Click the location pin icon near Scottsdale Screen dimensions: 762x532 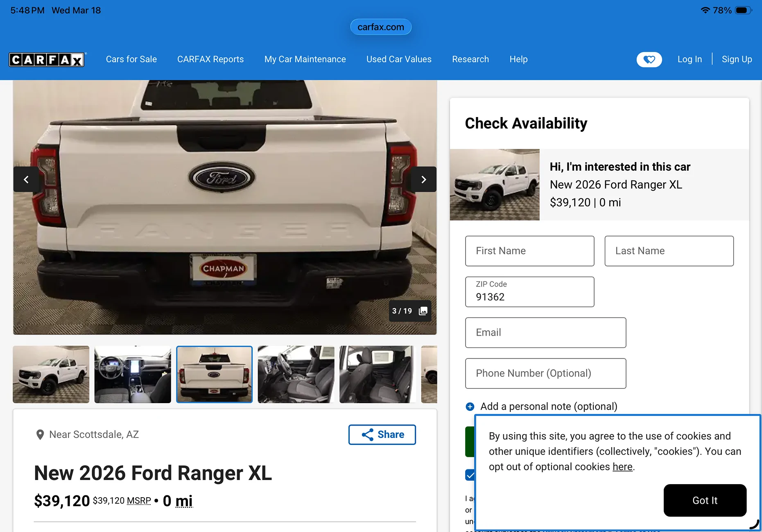coord(40,435)
